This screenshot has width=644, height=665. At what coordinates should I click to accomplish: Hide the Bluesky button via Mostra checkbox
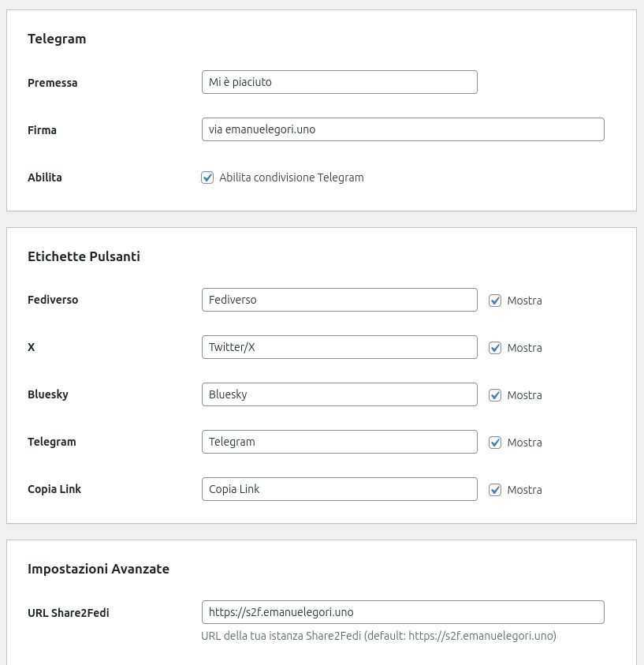tap(495, 395)
